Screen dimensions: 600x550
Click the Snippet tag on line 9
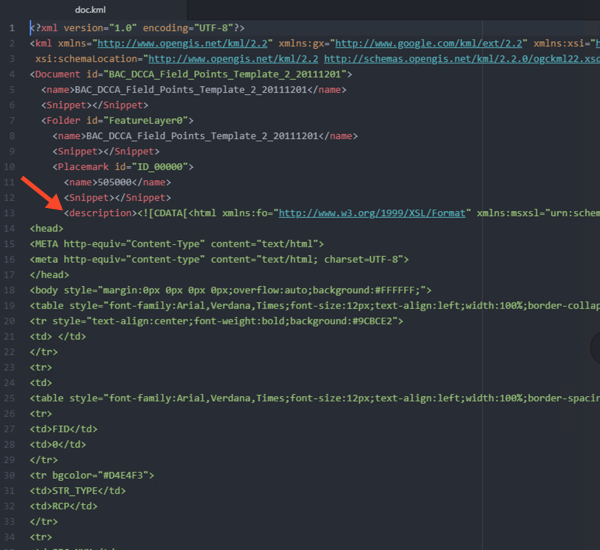tap(106, 152)
